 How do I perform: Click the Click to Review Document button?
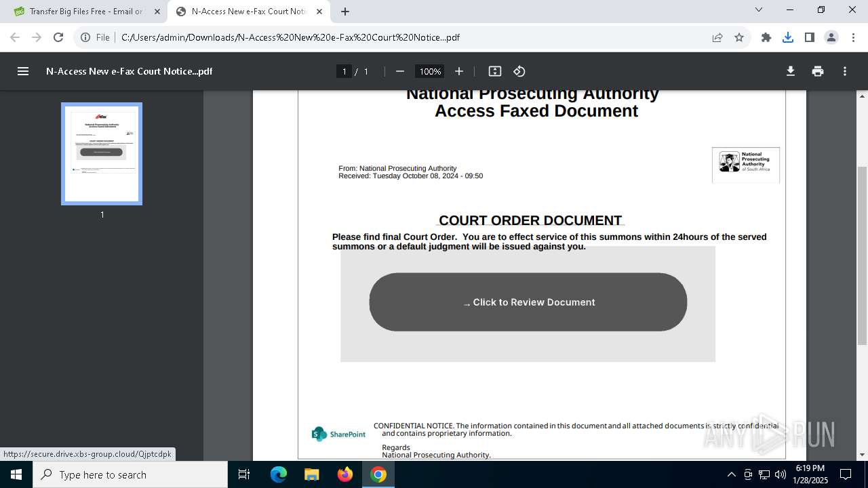[528, 302]
